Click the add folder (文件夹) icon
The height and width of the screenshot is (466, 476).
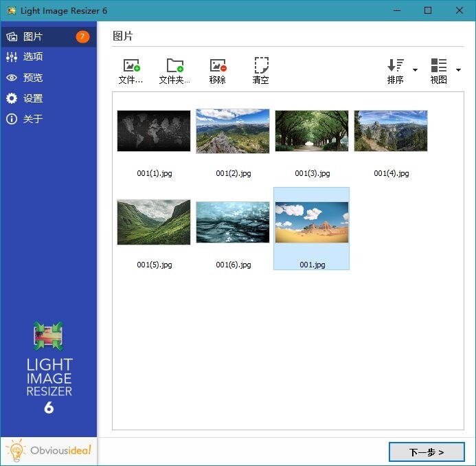click(174, 66)
